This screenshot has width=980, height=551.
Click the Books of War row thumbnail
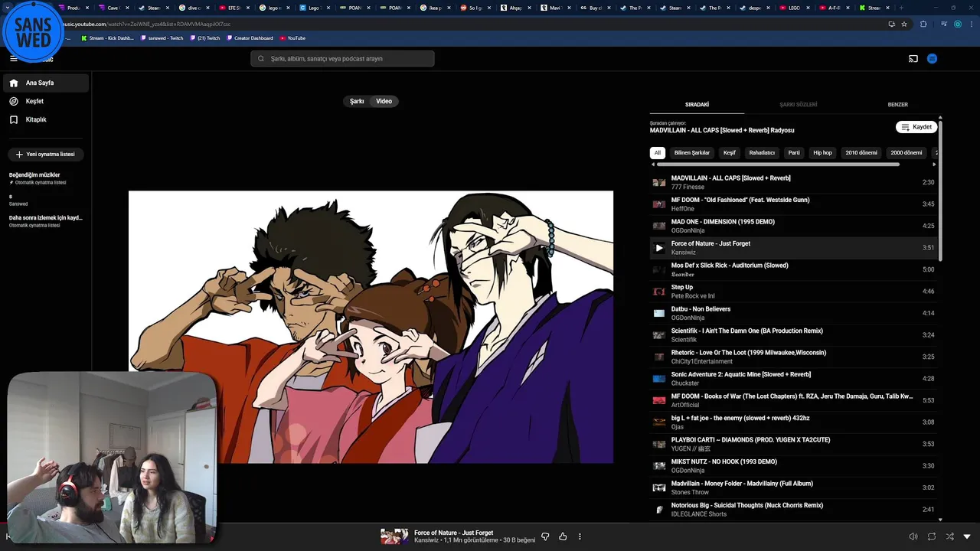[658, 400]
